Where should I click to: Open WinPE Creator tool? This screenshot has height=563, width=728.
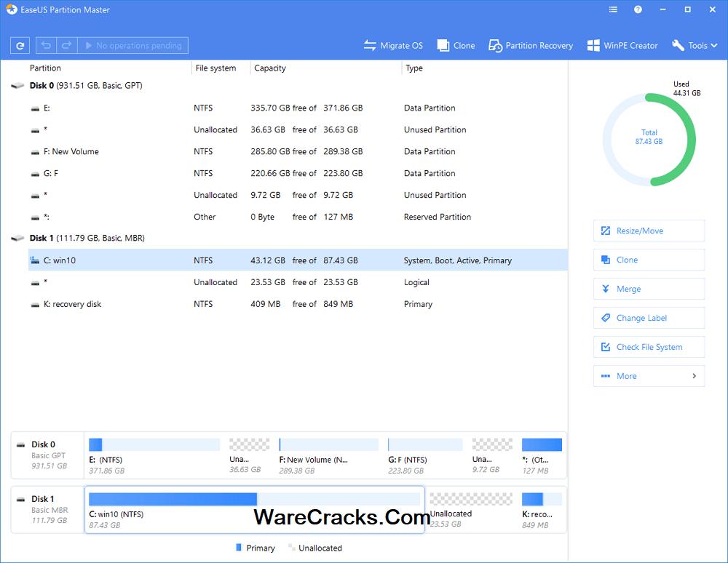point(622,45)
